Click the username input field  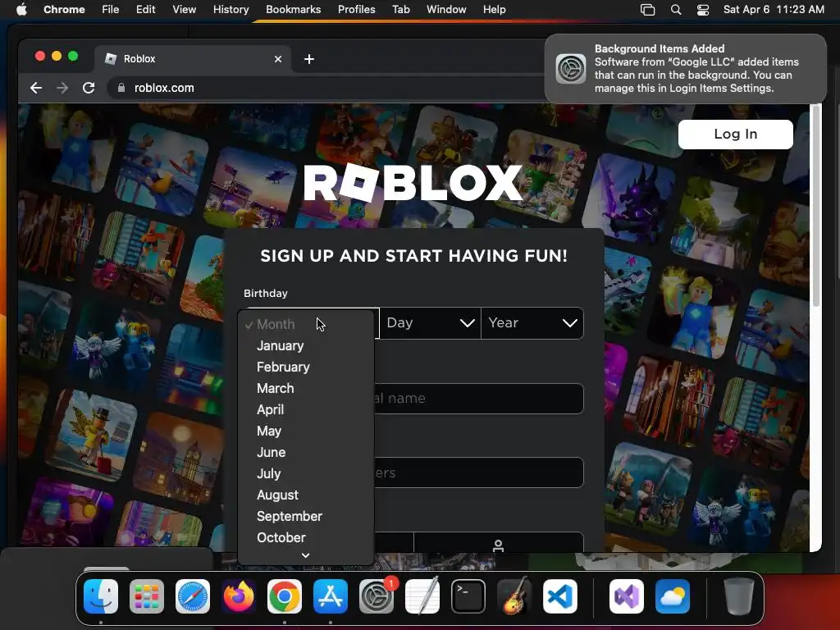click(x=478, y=399)
